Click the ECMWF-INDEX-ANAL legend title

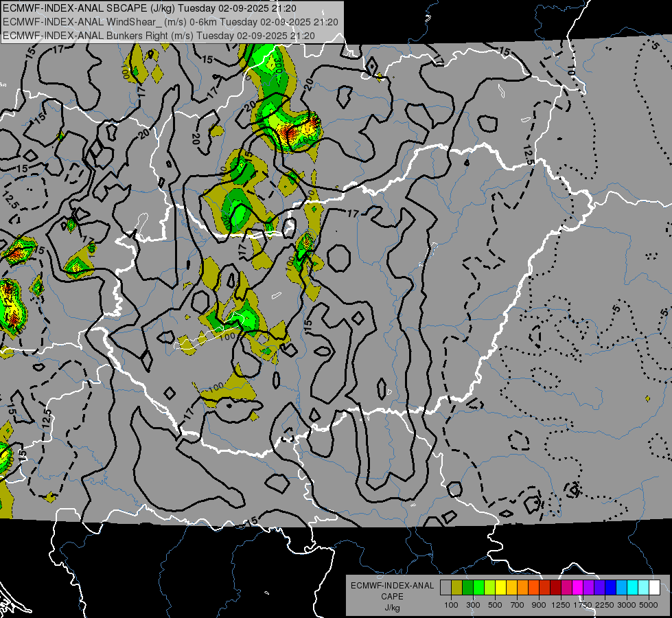tap(393, 586)
